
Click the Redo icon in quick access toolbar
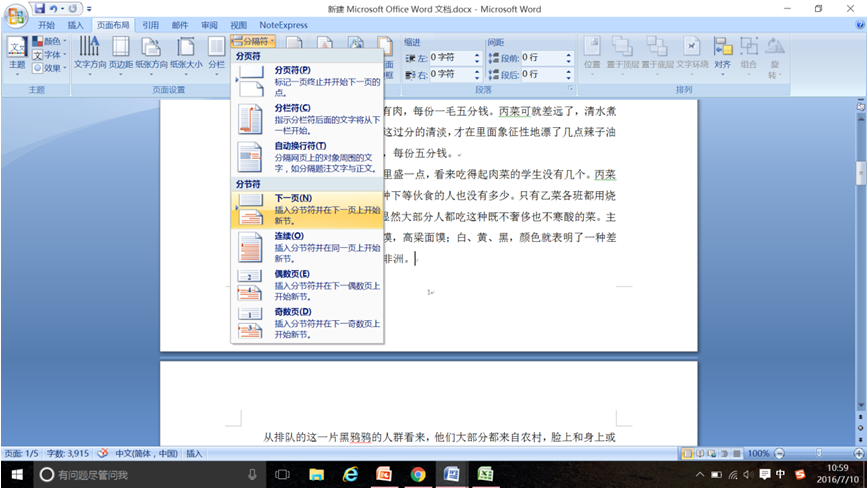click(73, 9)
